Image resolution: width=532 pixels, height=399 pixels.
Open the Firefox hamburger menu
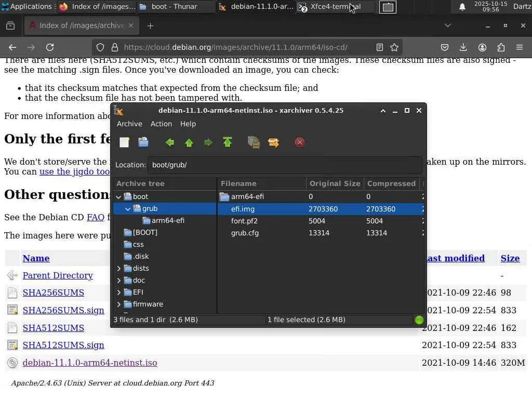[x=520, y=47]
